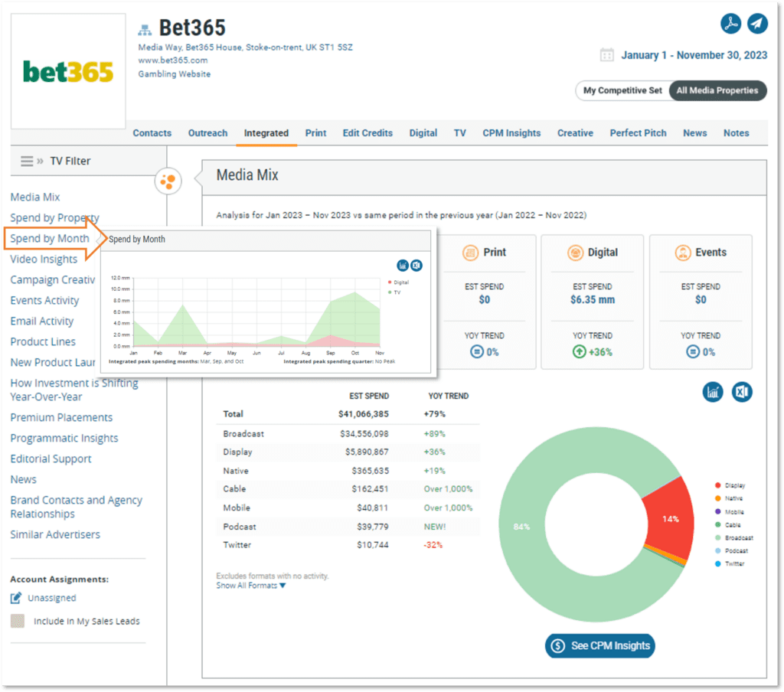784x692 pixels.
Task: Select Email Activity in the sidebar
Action: [42, 321]
